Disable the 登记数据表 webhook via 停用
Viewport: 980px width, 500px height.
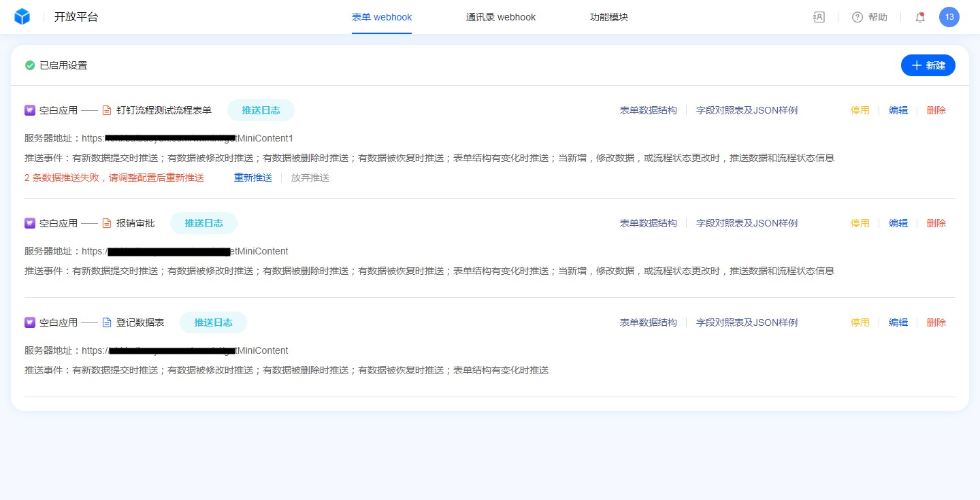860,322
